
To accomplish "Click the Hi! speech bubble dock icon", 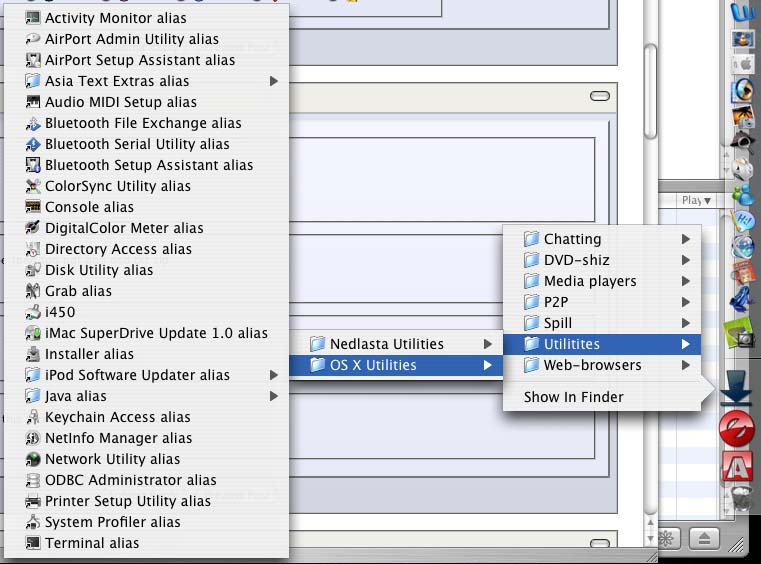I will [x=743, y=221].
